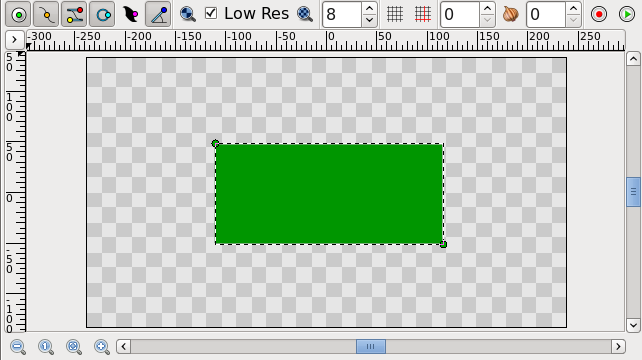Click the quality input field showing 8
Viewport: 642px width, 360px height.
click(x=342, y=14)
